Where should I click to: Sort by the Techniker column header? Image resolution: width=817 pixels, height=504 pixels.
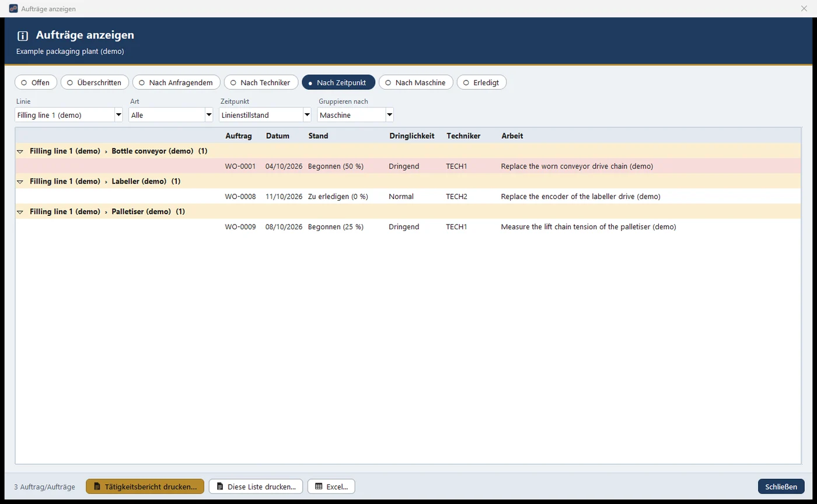(463, 136)
